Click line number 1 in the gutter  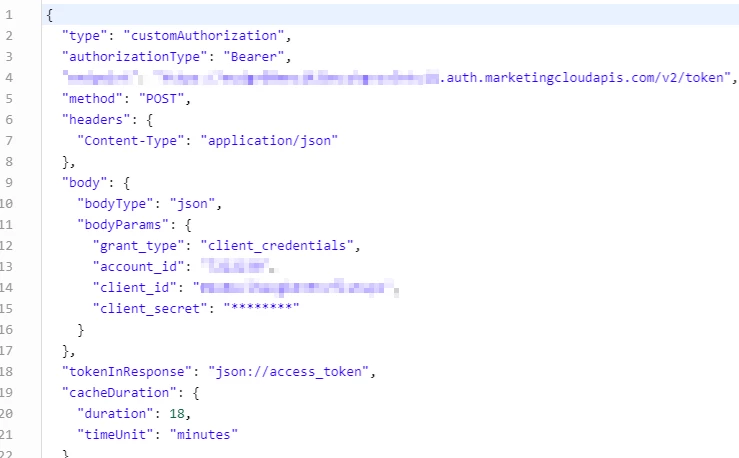(9, 15)
